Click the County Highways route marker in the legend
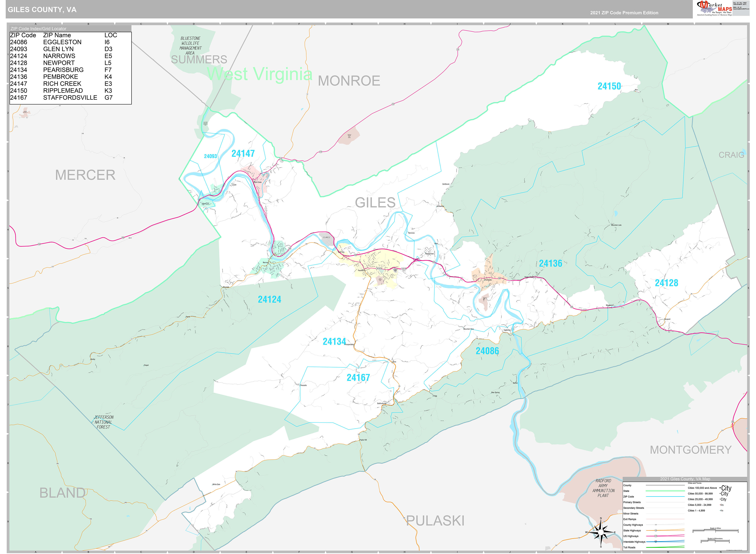756x554 pixels. pyautogui.click(x=656, y=525)
